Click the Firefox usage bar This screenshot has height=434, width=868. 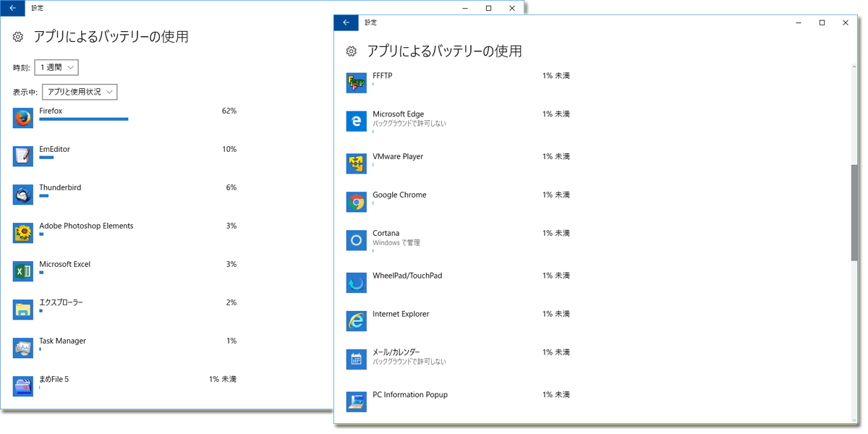click(x=84, y=119)
